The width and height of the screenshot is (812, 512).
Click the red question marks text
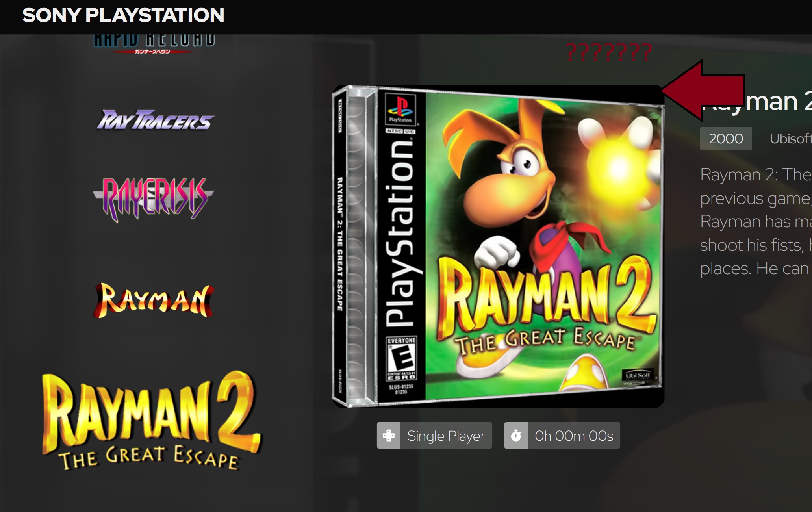(609, 52)
